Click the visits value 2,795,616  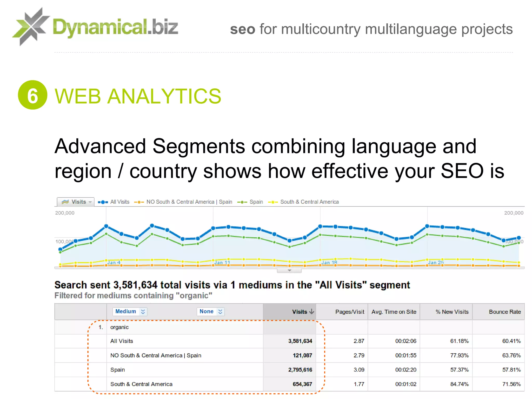(x=300, y=370)
